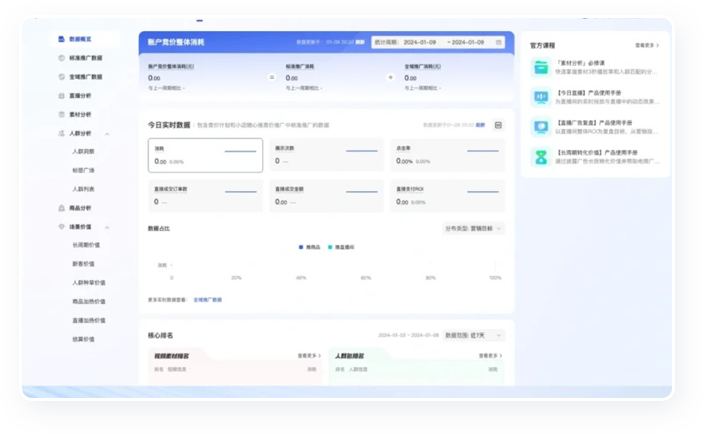Click the 直播分析 sidebar icon
Viewport: 704px width, 434px height.
point(61,95)
